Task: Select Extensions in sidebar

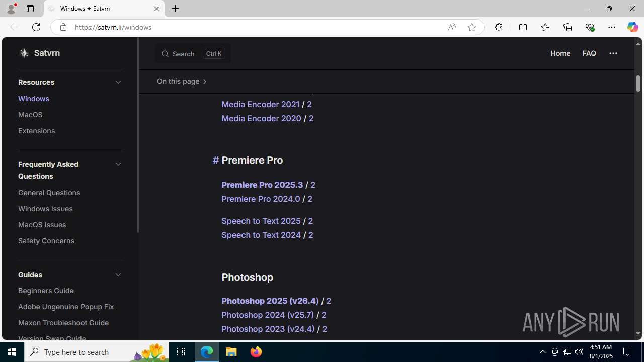Action: (36, 131)
